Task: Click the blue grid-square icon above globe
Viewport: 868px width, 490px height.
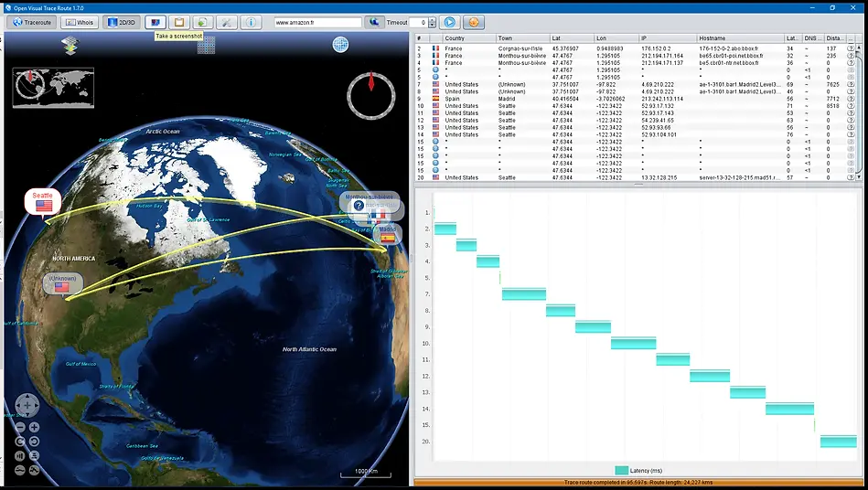Action: click(x=206, y=46)
